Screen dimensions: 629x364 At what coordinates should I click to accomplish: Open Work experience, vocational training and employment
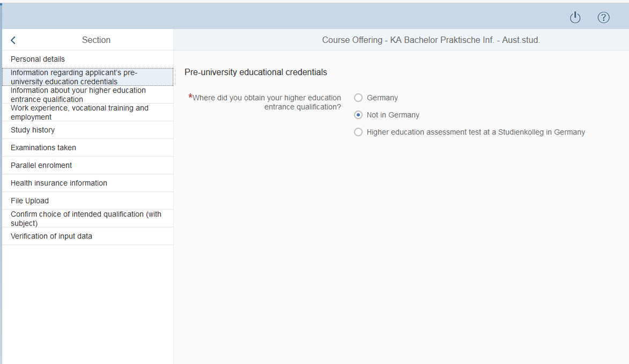coord(79,113)
